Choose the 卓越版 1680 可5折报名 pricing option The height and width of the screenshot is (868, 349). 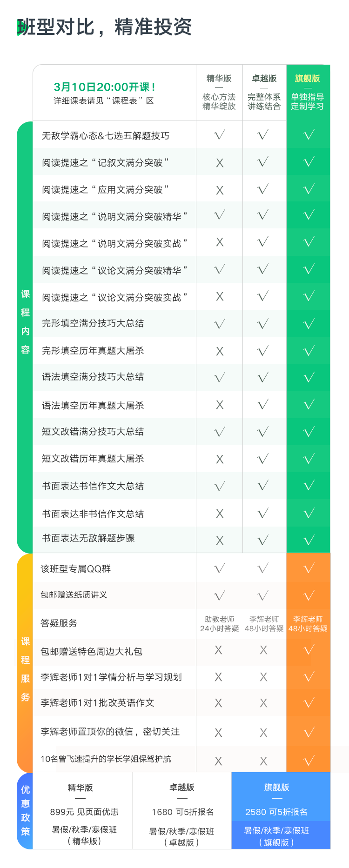tap(182, 812)
